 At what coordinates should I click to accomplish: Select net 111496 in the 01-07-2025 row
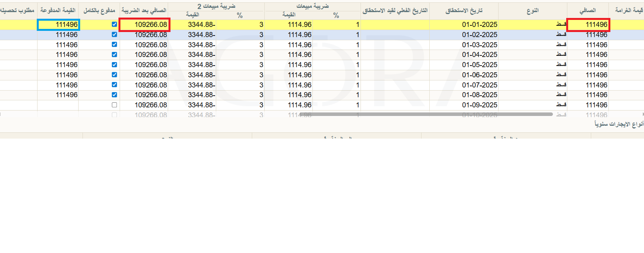click(588, 85)
